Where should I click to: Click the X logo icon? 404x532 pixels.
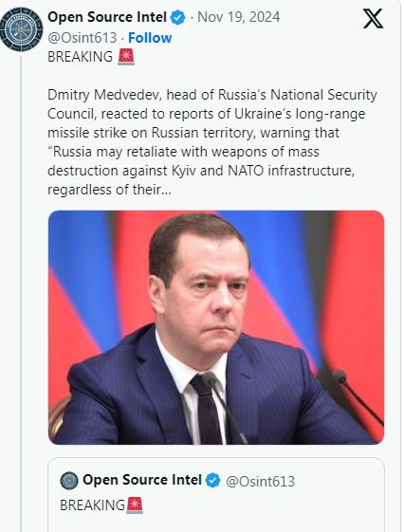(373, 19)
